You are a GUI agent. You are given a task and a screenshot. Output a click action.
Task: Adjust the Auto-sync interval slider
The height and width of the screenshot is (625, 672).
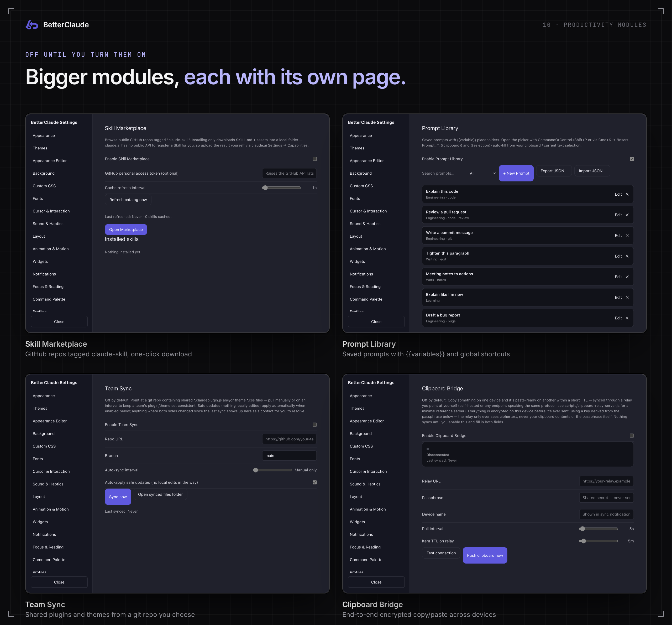click(272, 470)
